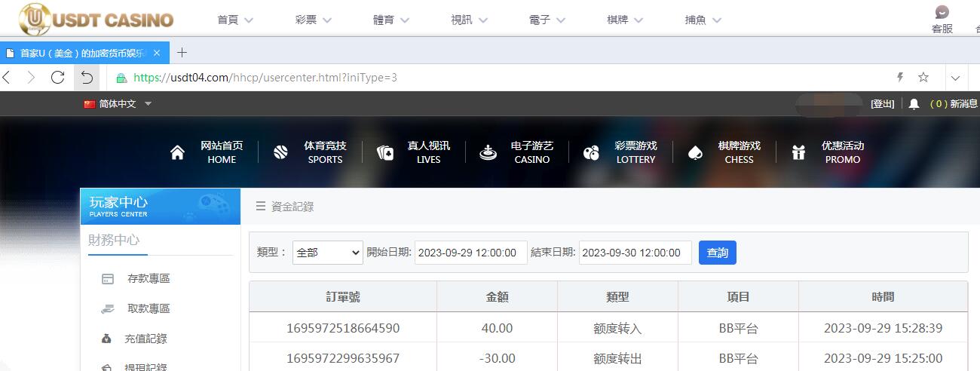This screenshot has height=371, width=980.
Task: Click the -30.00 amount cell
Action: point(497,358)
